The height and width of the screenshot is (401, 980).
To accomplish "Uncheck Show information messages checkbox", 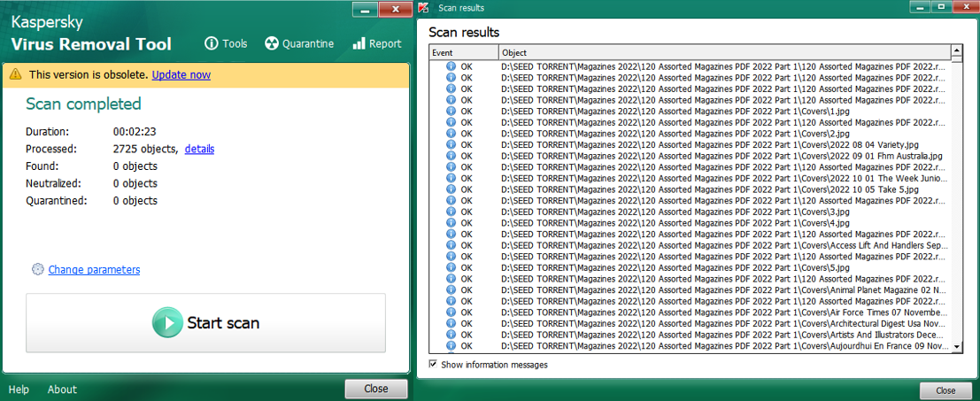I will tap(433, 364).
